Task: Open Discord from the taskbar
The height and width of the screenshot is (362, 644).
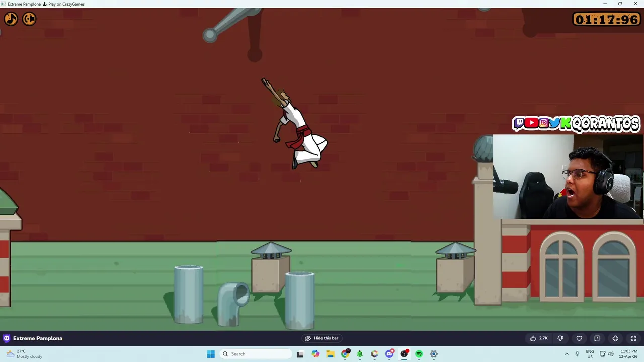Action: click(x=389, y=354)
